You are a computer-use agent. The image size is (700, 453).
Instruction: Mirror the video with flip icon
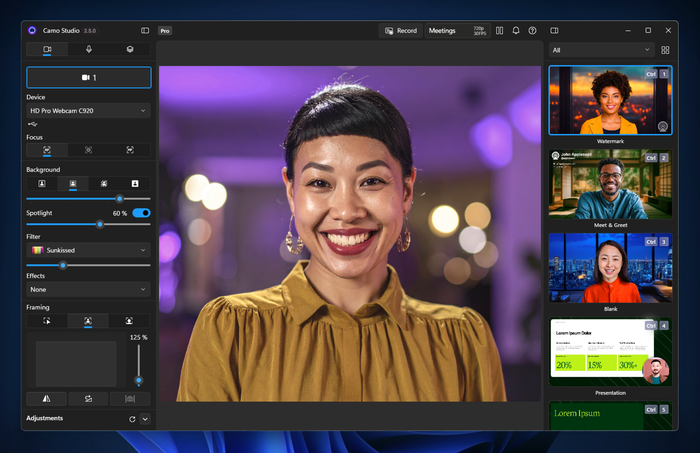click(x=46, y=399)
